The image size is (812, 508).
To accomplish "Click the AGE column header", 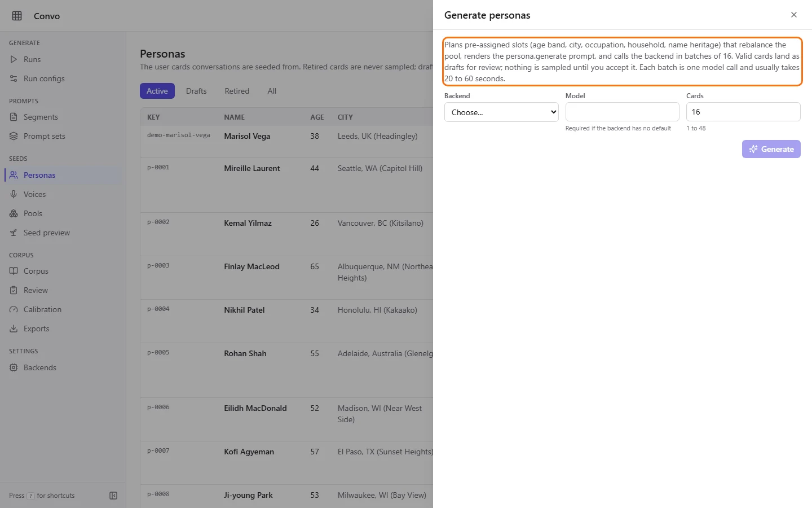I will point(317,117).
